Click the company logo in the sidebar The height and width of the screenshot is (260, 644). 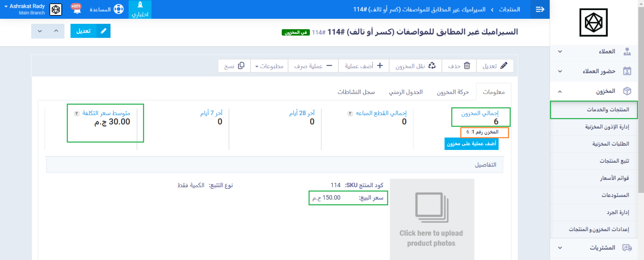593,23
